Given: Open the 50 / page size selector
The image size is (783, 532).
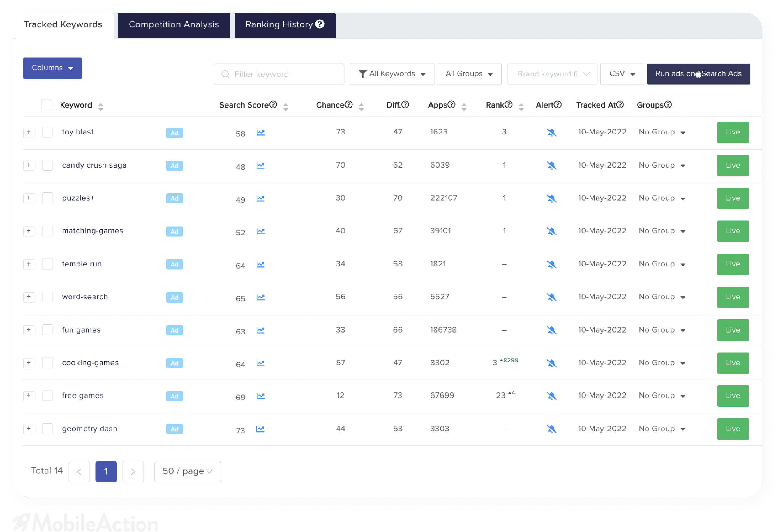Looking at the screenshot, I should click(x=188, y=471).
